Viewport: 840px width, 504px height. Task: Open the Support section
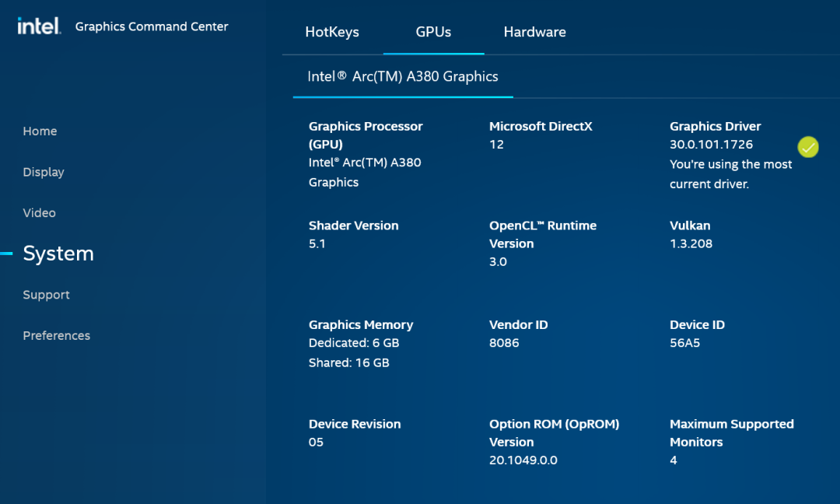click(46, 295)
